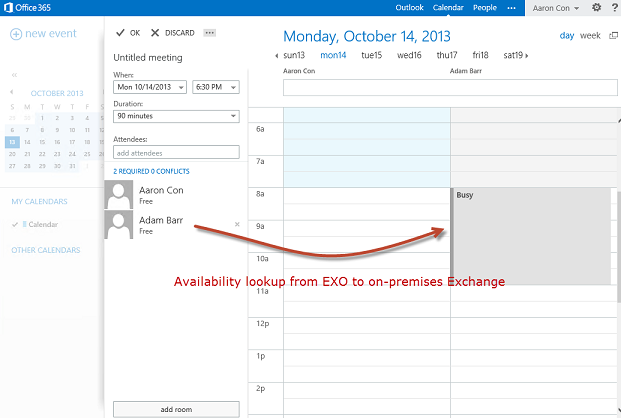Expand MY CALENDARS section
This screenshot has height=418, width=621.
pos(39,201)
